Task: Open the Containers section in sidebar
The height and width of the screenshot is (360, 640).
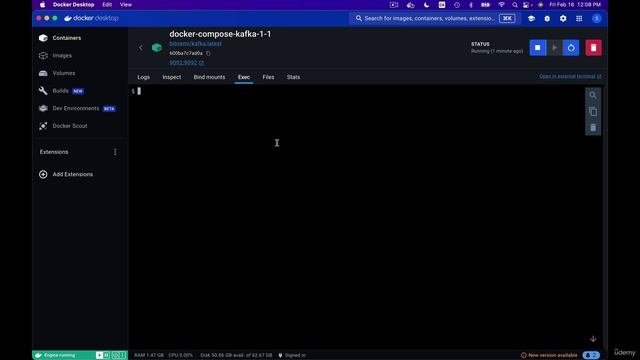Action: click(67, 38)
